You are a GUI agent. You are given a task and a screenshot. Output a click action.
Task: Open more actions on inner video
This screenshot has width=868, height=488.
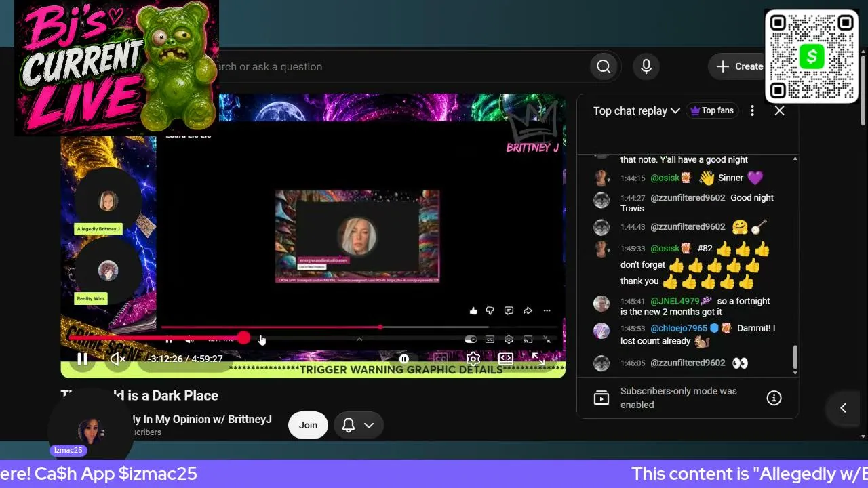click(547, 310)
